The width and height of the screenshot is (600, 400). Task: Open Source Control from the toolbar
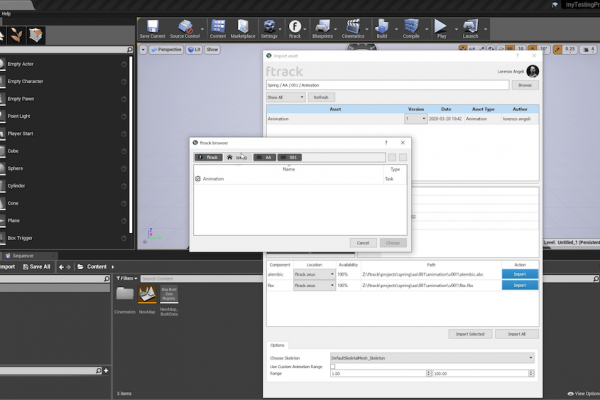185,29
